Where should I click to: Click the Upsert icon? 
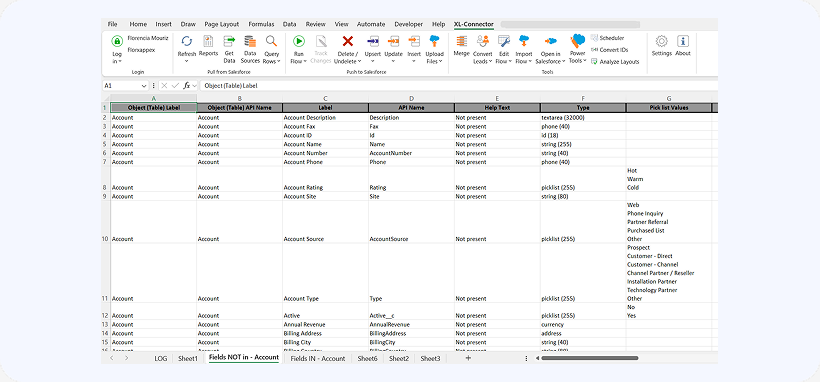point(373,41)
